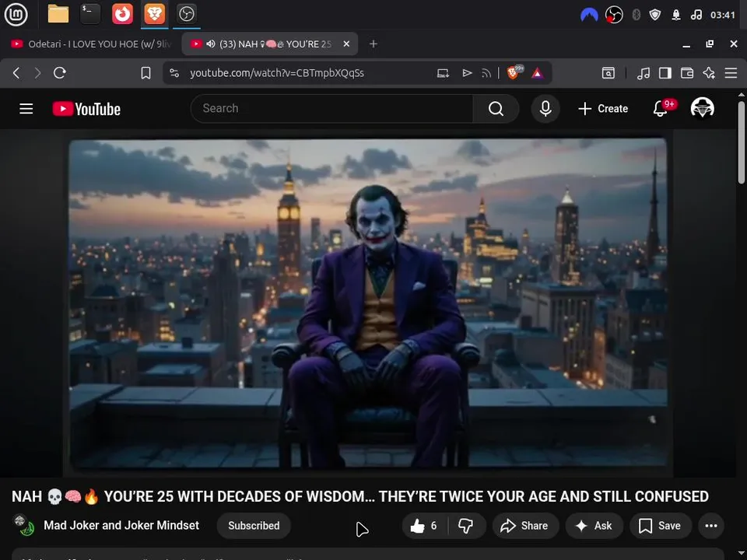The image size is (747, 560).
Task: Open the Mad Joker channel avatar
Action: click(23, 525)
